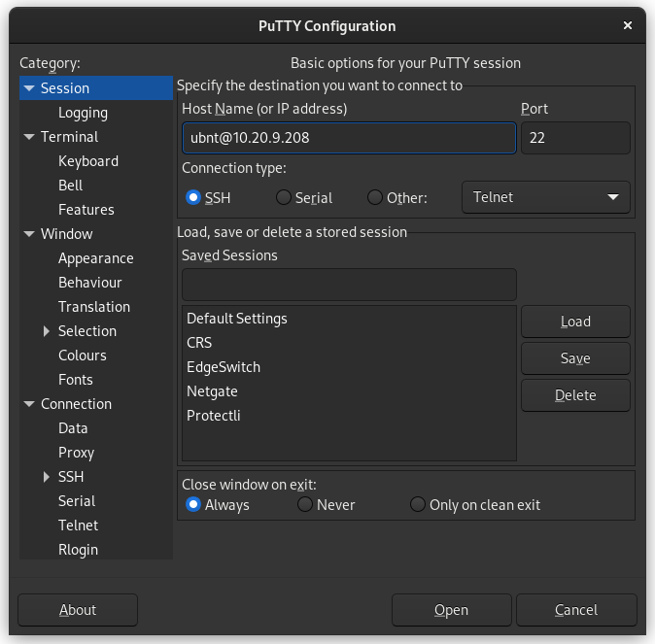655x644 pixels.
Task: Select the Other connection type radio
Action: point(375,198)
